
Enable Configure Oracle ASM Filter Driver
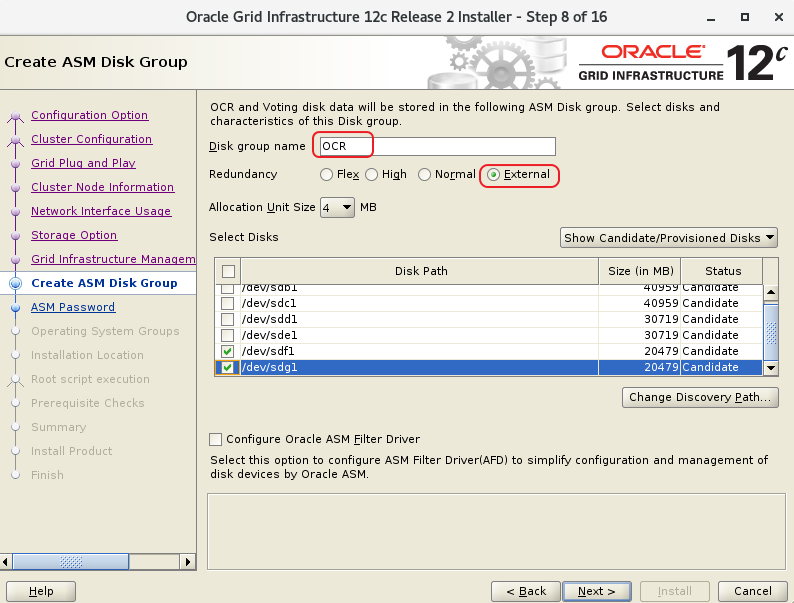tap(216, 439)
